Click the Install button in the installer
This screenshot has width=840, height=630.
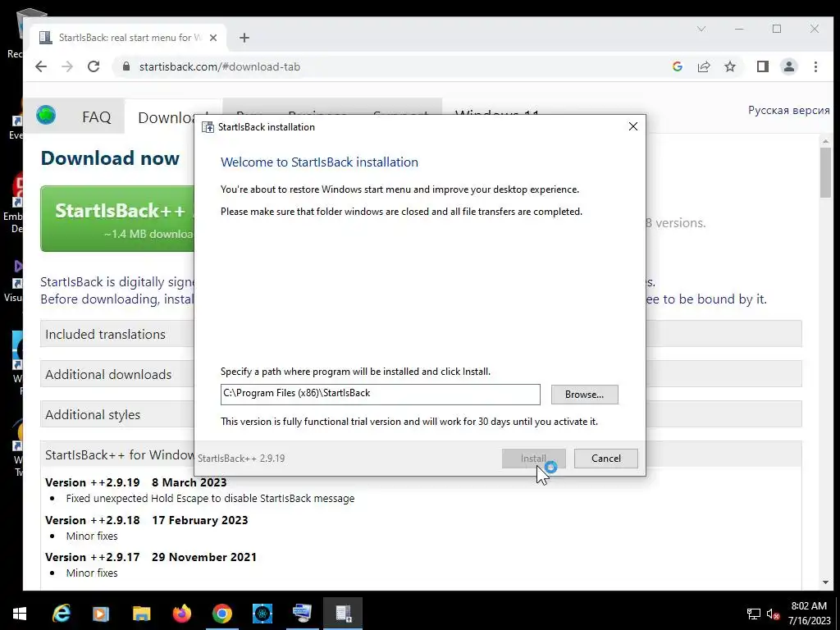click(x=533, y=458)
